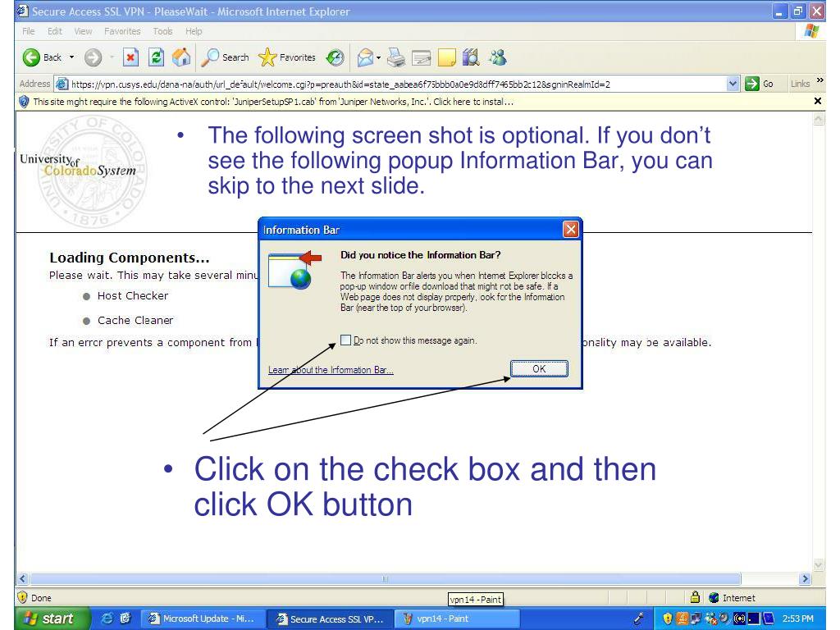Viewport: 840px width, 630px height.
Task: Open the Tools menu
Action: (x=163, y=31)
